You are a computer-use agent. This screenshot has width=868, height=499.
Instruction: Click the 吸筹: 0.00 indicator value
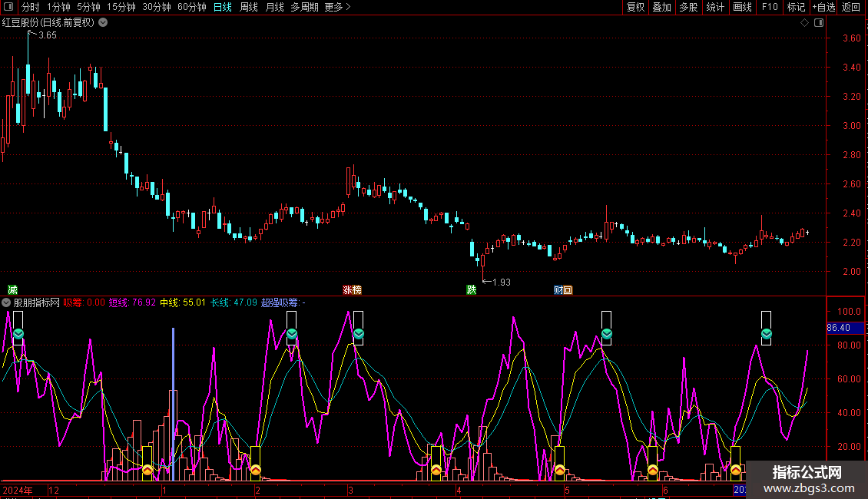coord(84,302)
